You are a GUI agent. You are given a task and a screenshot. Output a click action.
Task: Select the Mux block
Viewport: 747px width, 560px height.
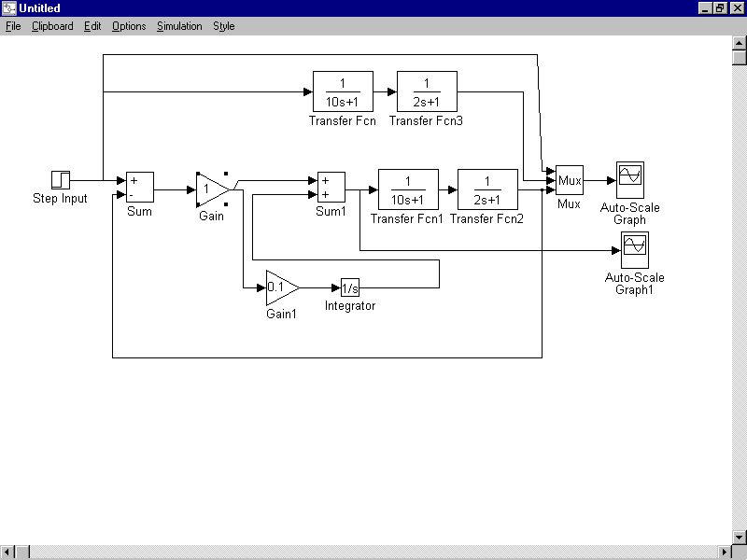pos(569,180)
